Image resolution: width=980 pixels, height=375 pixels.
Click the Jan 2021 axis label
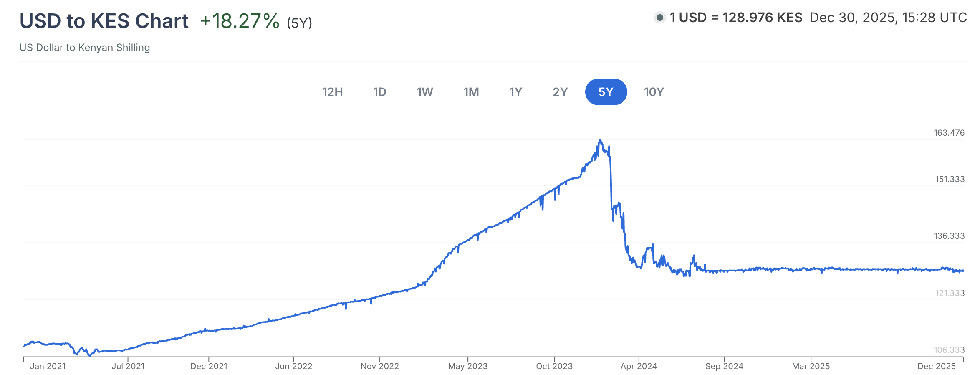[x=48, y=366]
